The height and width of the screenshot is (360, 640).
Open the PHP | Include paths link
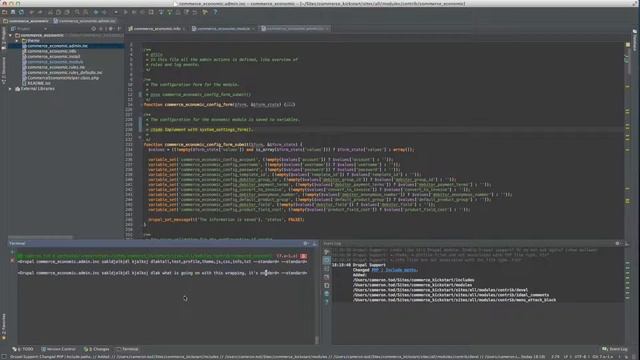click(x=394, y=270)
